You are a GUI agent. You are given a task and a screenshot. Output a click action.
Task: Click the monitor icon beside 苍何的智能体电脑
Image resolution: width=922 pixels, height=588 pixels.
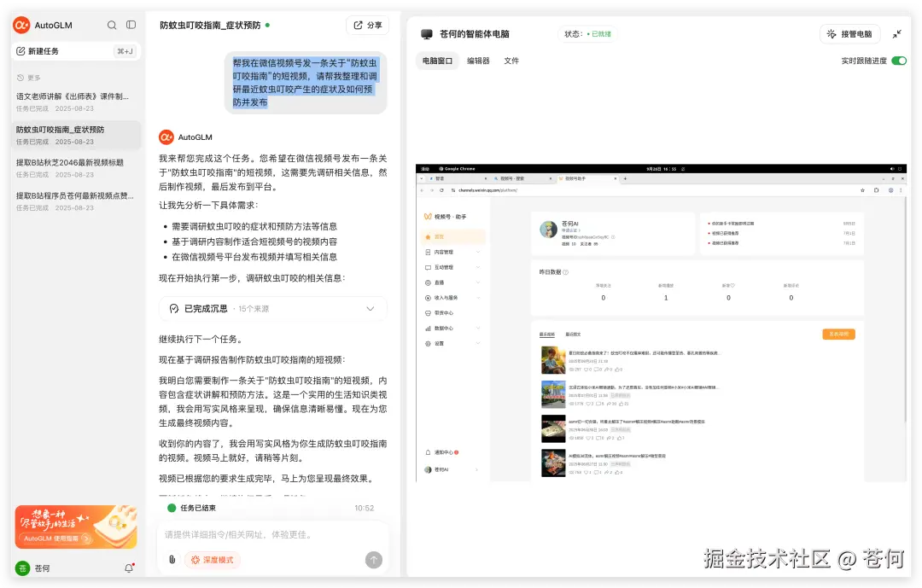427,34
